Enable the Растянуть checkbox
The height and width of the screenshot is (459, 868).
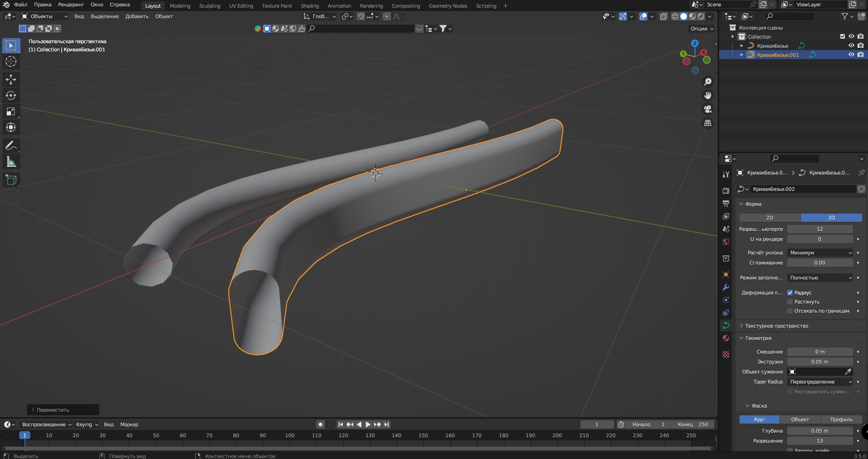pyautogui.click(x=790, y=302)
